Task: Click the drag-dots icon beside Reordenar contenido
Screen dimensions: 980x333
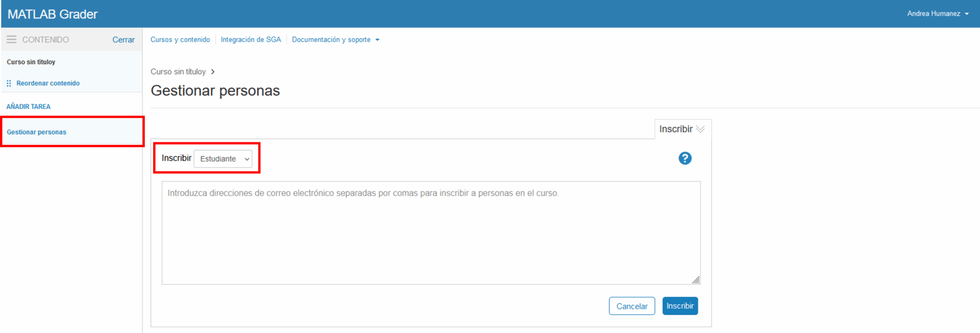Action: (9, 83)
